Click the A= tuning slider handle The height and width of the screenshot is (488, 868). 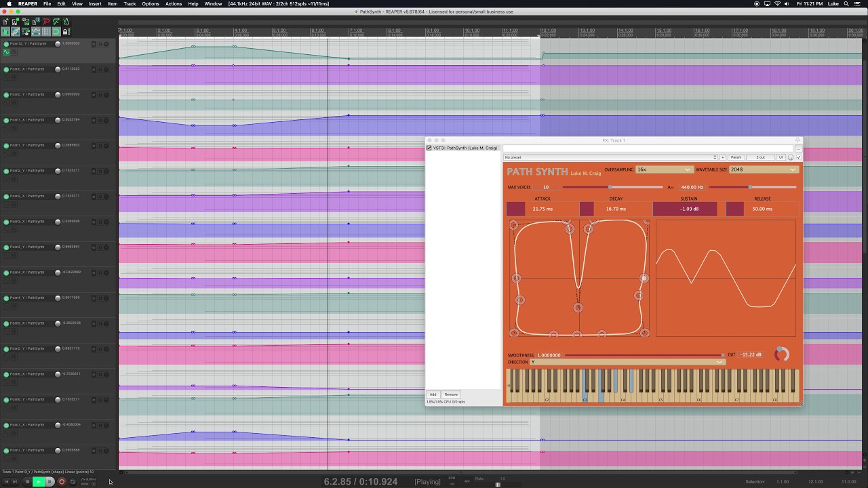click(750, 187)
